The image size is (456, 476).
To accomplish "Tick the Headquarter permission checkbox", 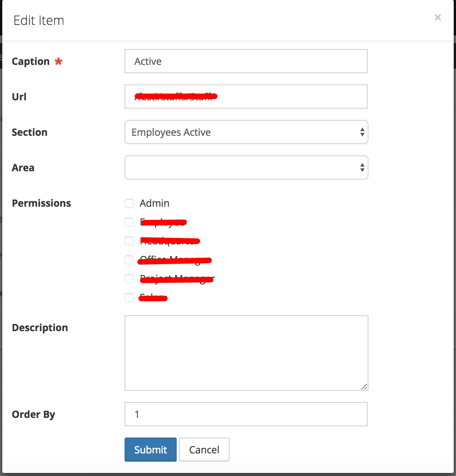I will 129,241.
